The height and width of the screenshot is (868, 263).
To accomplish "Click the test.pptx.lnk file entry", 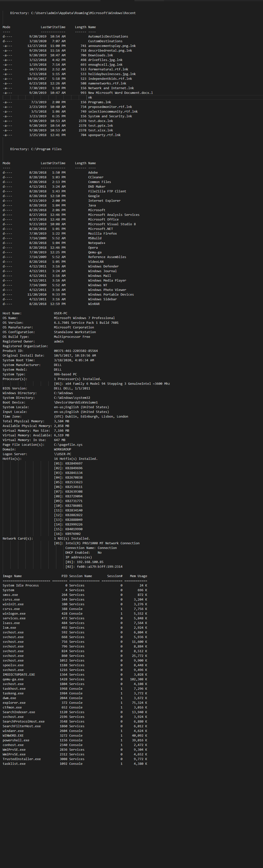I will (101, 126).
